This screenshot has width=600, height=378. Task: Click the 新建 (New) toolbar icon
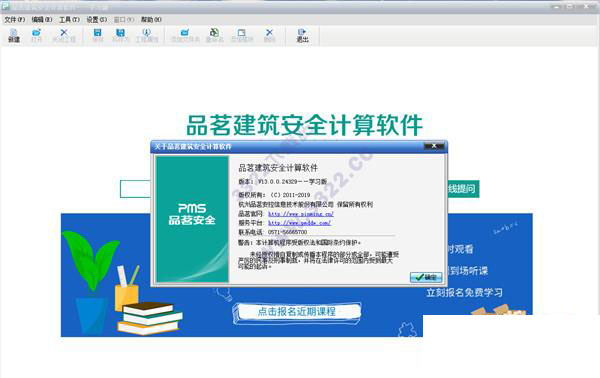click(14, 35)
